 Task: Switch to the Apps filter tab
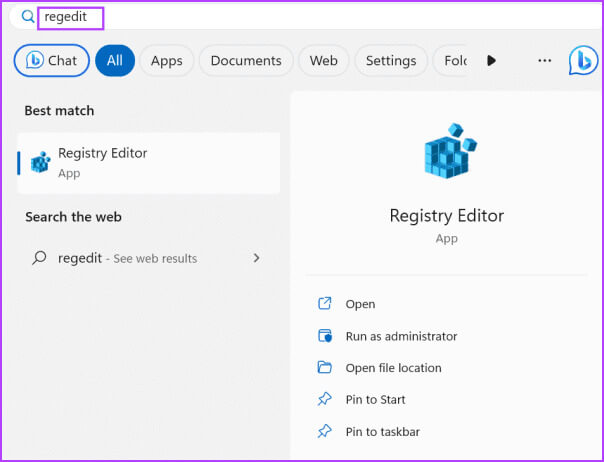pos(166,60)
